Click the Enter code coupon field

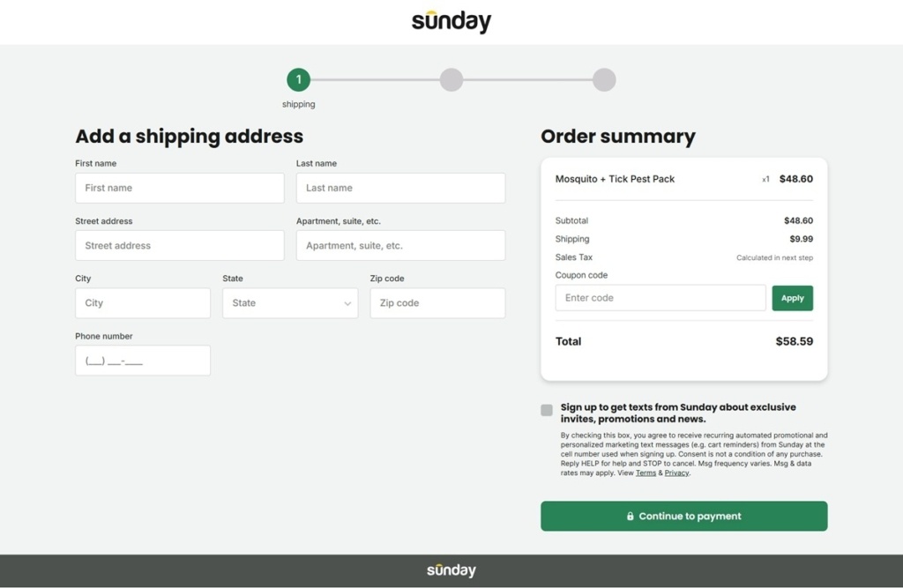click(660, 298)
